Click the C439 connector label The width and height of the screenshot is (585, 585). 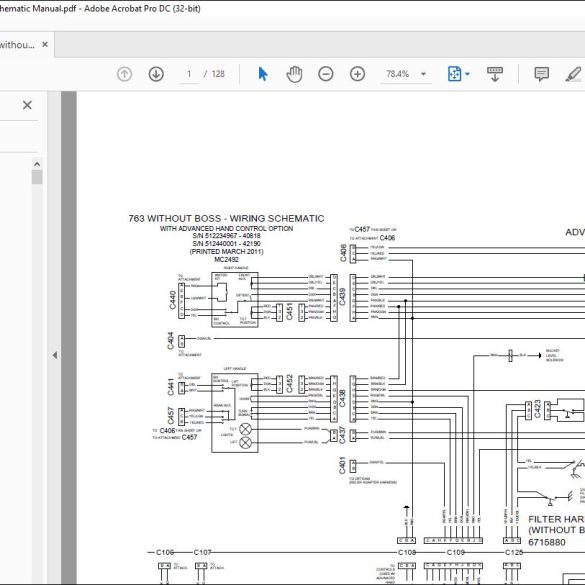(x=342, y=297)
